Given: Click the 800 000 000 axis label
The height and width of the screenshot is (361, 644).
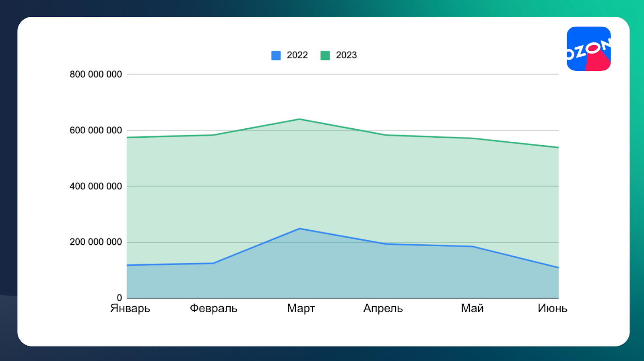Looking at the screenshot, I should tap(96, 74).
